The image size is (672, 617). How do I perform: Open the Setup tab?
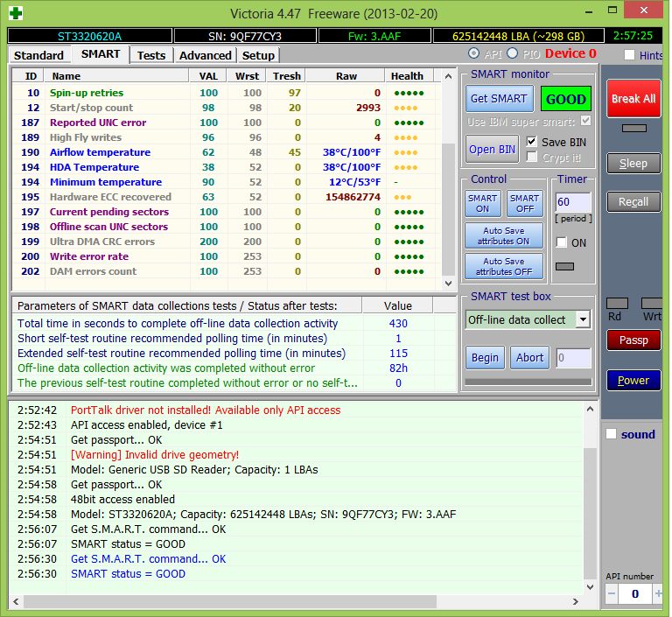click(x=258, y=55)
